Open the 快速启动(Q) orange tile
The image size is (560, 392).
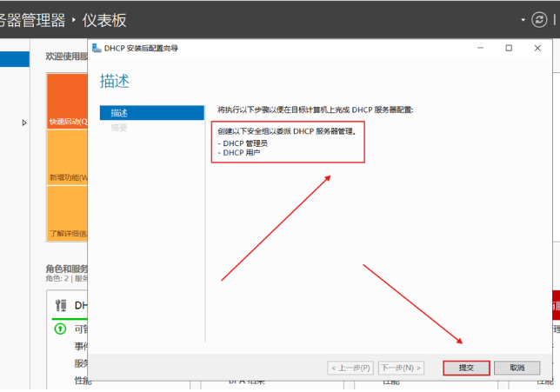pyautogui.click(x=67, y=102)
